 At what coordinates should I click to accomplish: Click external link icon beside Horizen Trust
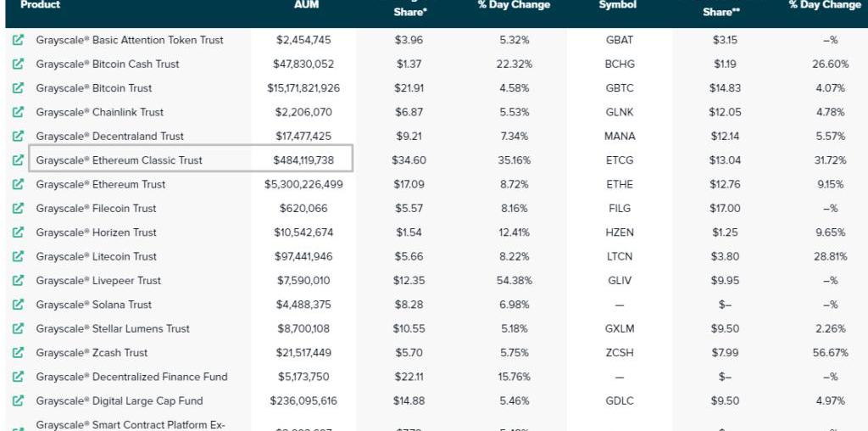(x=19, y=232)
